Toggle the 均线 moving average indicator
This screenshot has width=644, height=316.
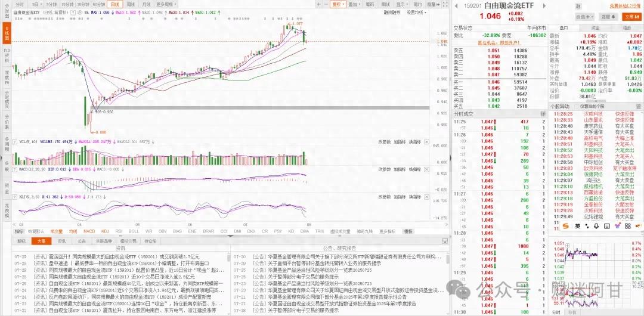coord(73,231)
